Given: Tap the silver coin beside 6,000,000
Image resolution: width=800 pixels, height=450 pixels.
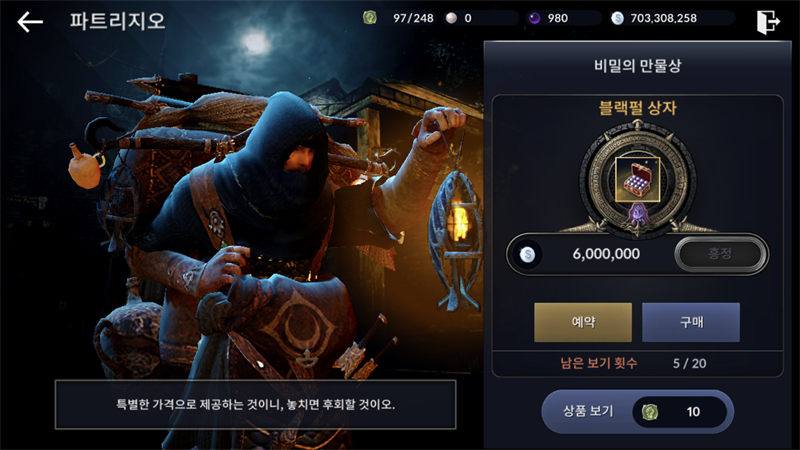Looking at the screenshot, I should pyautogui.click(x=528, y=254).
